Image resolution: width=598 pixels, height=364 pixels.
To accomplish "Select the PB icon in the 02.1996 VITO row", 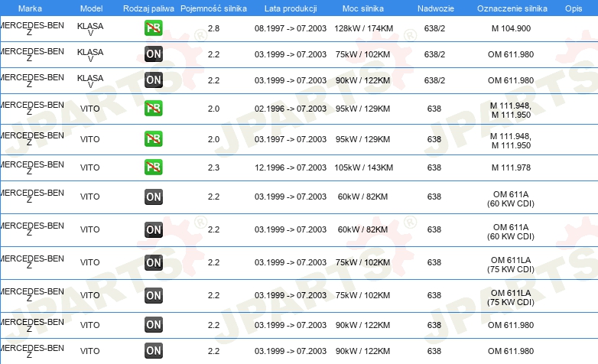I will (x=153, y=109).
